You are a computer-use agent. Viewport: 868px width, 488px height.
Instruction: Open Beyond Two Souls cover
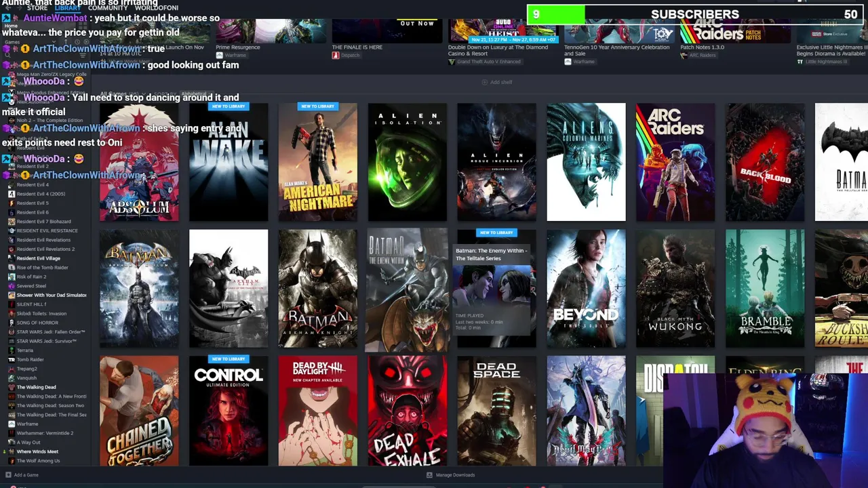[586, 288]
